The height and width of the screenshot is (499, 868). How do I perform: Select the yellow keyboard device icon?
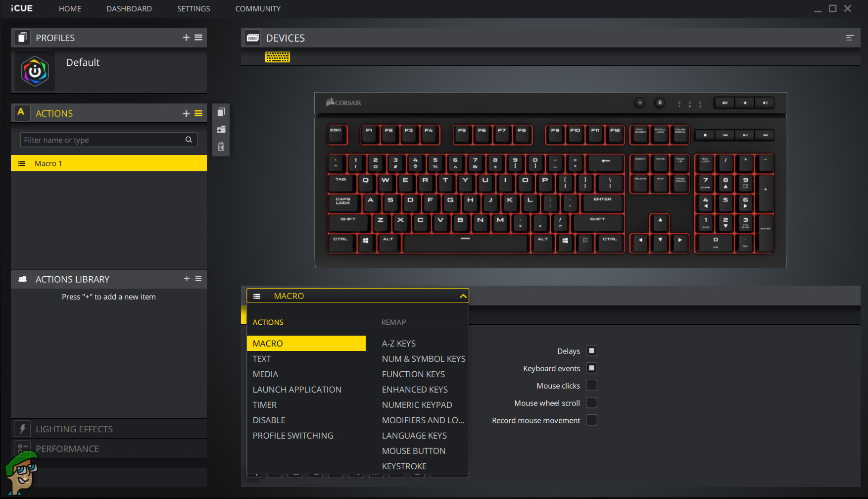point(278,57)
